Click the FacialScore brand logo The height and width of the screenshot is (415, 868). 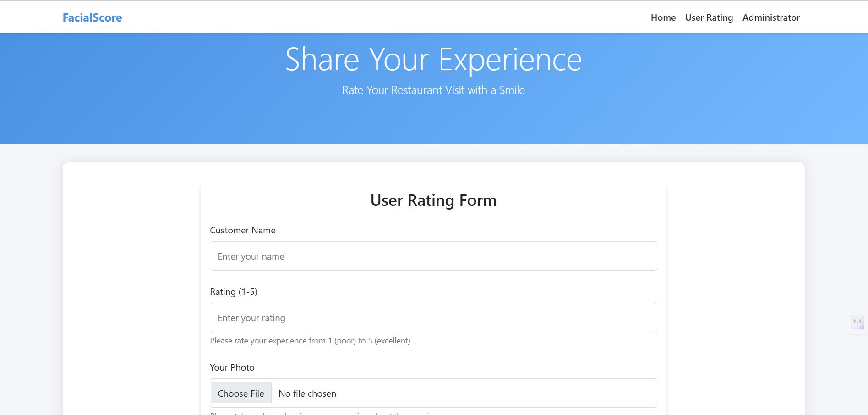pyautogui.click(x=92, y=17)
